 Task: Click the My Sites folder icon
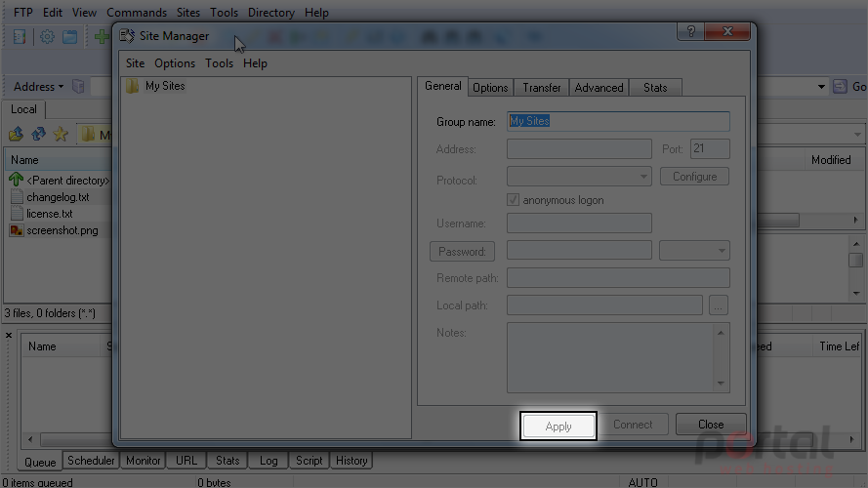pyautogui.click(x=132, y=86)
